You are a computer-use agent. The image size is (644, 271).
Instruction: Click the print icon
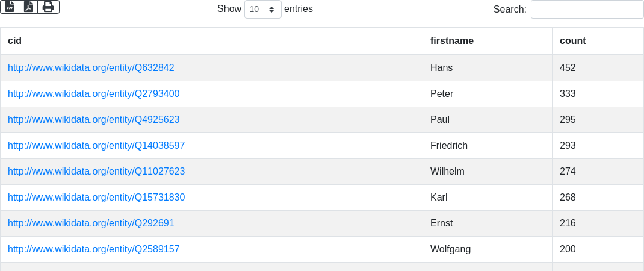(x=48, y=7)
